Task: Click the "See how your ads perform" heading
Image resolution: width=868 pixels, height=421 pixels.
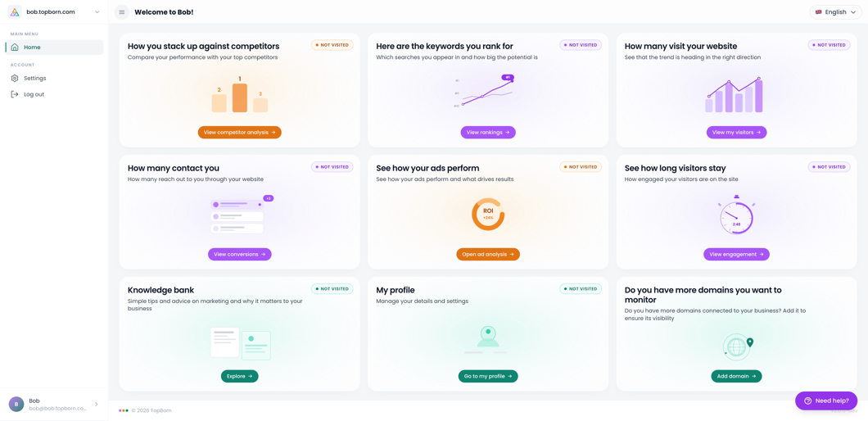Action: 427,168
